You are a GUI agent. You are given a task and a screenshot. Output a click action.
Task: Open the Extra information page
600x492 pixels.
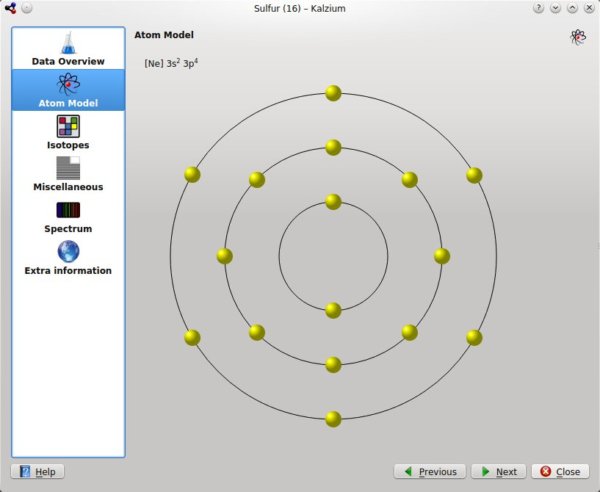tap(68, 258)
